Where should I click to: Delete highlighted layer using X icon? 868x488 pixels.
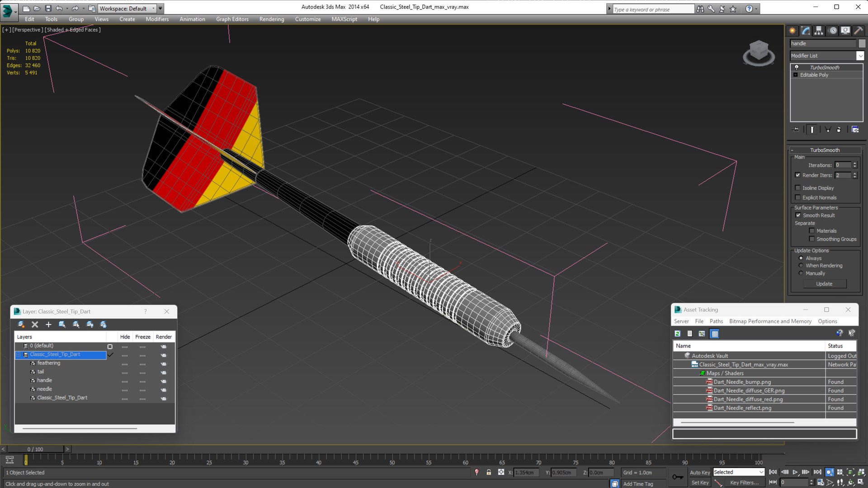pyautogui.click(x=35, y=324)
